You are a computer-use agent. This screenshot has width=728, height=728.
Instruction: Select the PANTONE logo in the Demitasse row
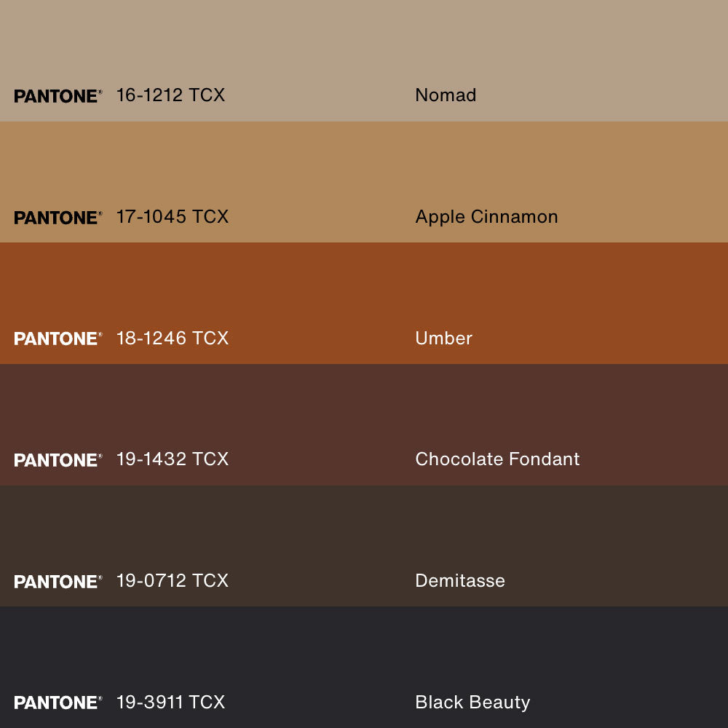58,582
